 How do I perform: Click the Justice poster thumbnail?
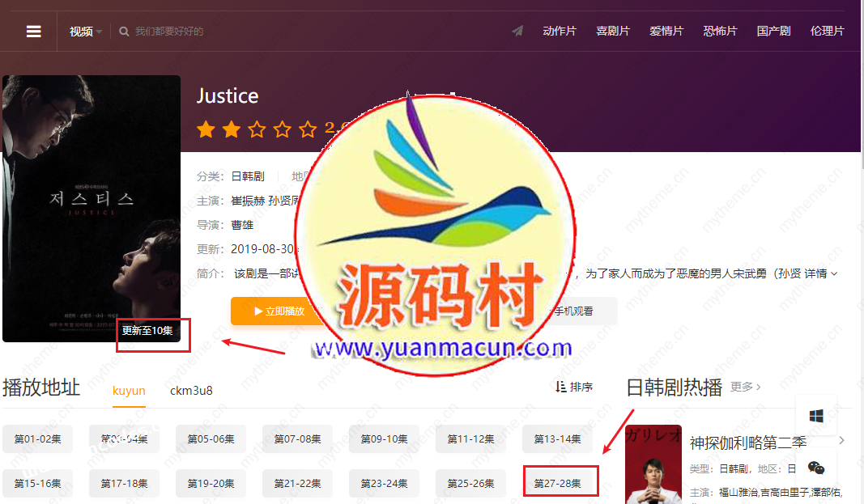(91, 208)
